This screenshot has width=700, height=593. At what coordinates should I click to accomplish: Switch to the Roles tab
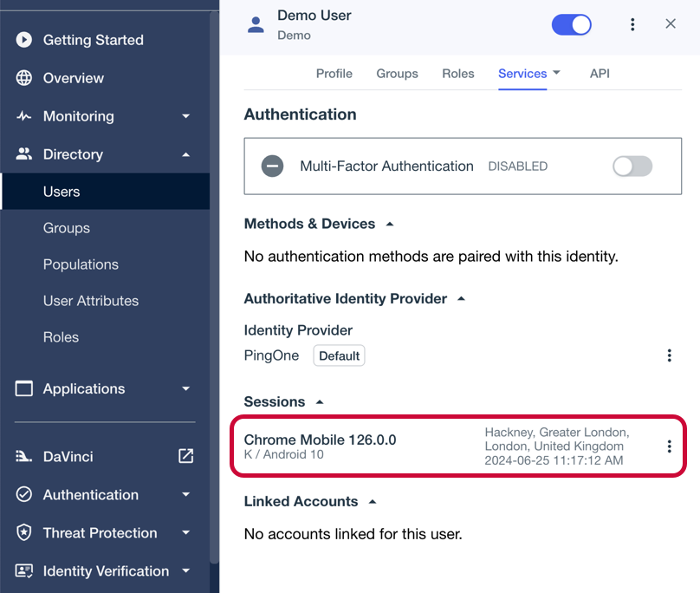pyautogui.click(x=457, y=74)
